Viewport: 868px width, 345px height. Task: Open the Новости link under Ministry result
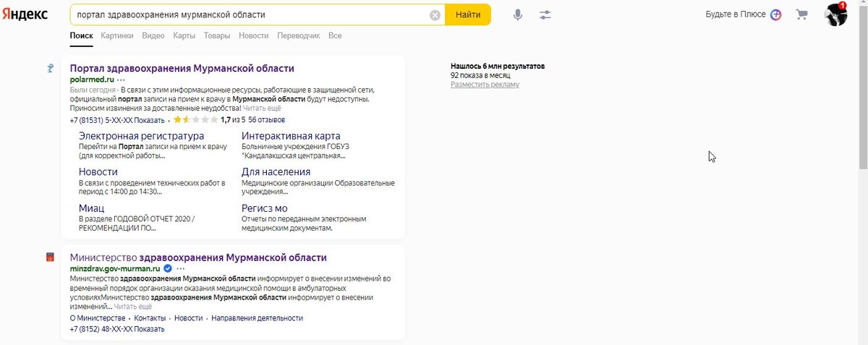189,318
